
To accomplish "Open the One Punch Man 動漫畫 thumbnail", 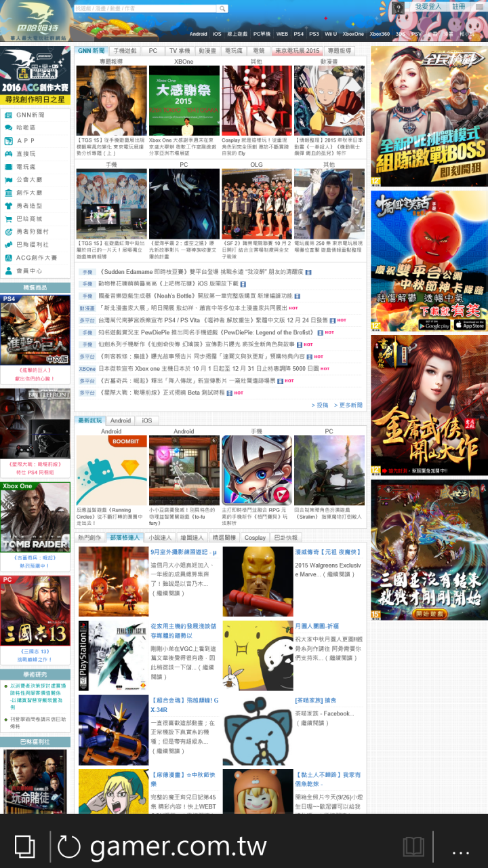I will pos(329,101).
